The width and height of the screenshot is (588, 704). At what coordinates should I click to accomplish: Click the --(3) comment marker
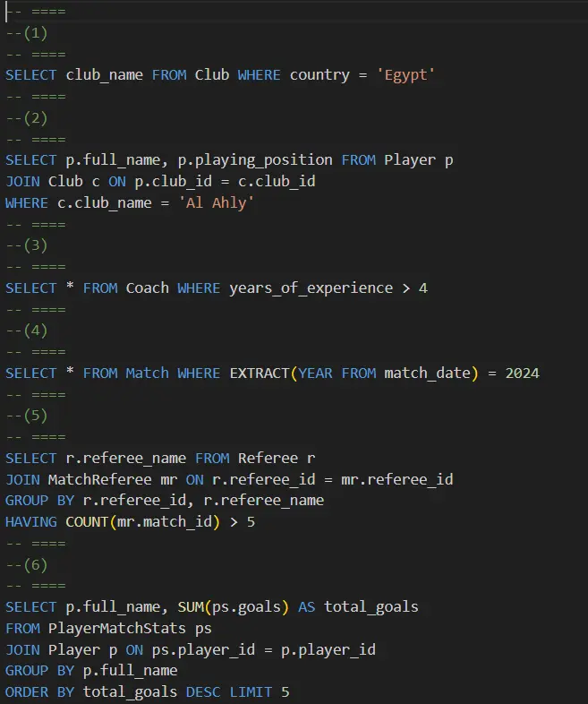pyautogui.click(x=27, y=245)
